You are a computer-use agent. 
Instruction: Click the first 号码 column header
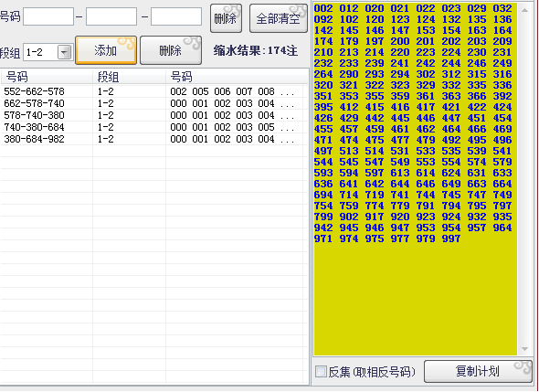click(x=47, y=77)
